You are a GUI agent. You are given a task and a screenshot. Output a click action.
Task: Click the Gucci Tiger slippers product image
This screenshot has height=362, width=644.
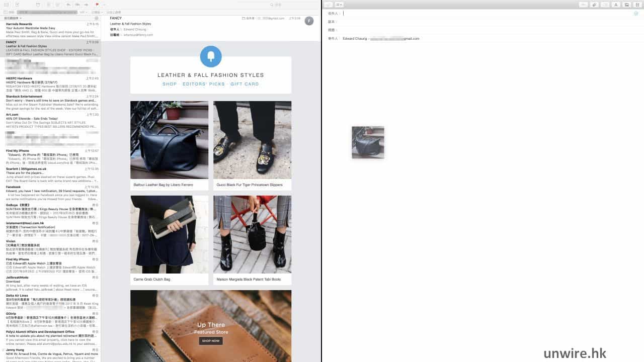click(252, 140)
